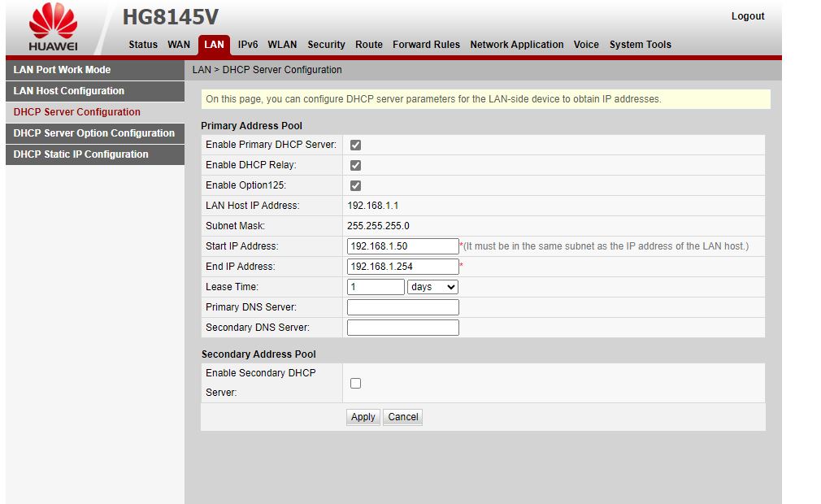
Task: Open LAN Port Work Mode page
Action: pyautogui.click(x=63, y=70)
